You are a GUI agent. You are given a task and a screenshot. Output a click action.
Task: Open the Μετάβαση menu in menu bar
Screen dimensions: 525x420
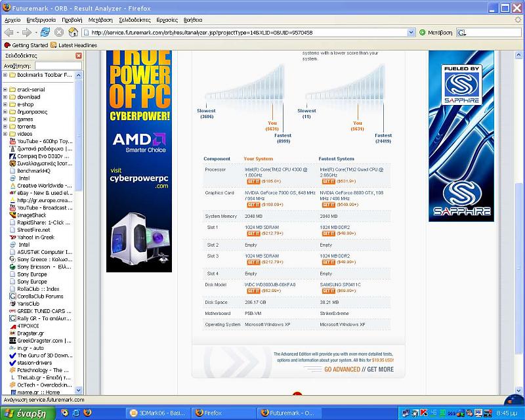click(100, 20)
